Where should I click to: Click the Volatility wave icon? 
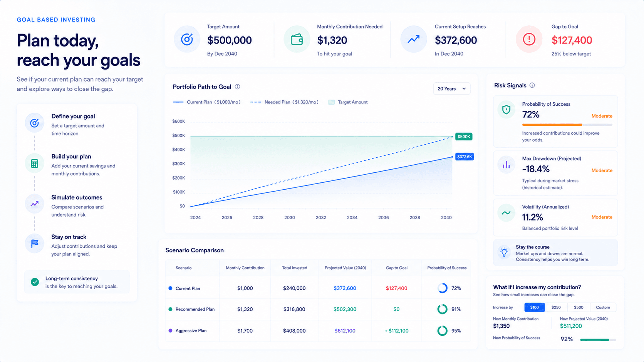point(506,213)
